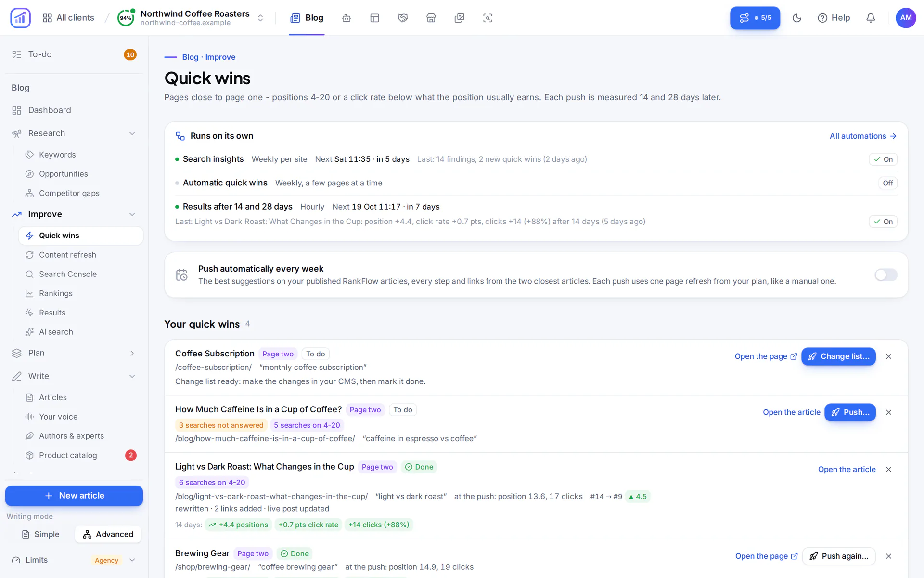The image size is (924, 578).
Task: Open the layout pages icon in top nav
Action: tap(375, 18)
